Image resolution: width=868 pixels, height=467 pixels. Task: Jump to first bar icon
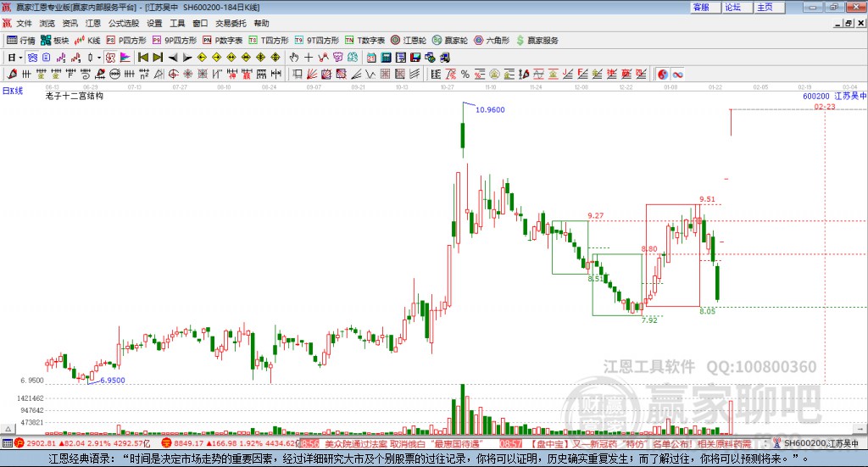click(x=142, y=58)
